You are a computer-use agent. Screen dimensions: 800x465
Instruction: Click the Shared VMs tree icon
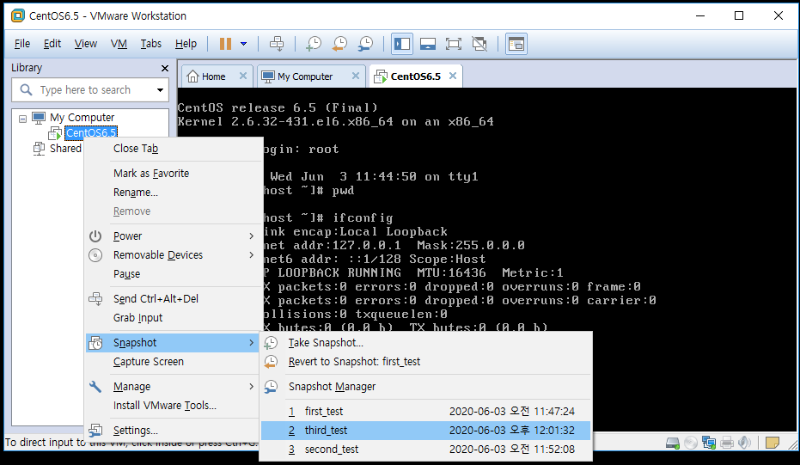point(39,149)
